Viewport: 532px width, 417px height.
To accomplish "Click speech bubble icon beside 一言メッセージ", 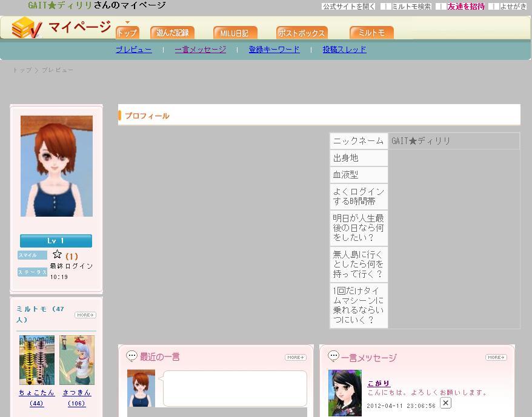I will tap(333, 356).
